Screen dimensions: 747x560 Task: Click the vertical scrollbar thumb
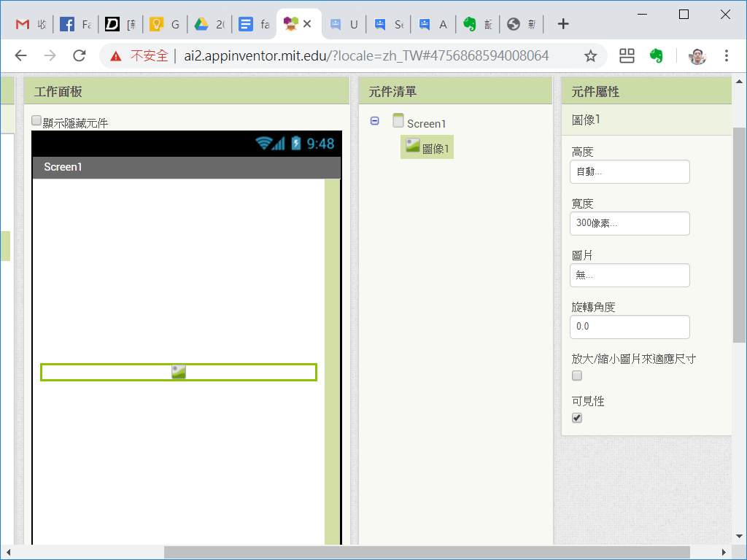point(739,235)
